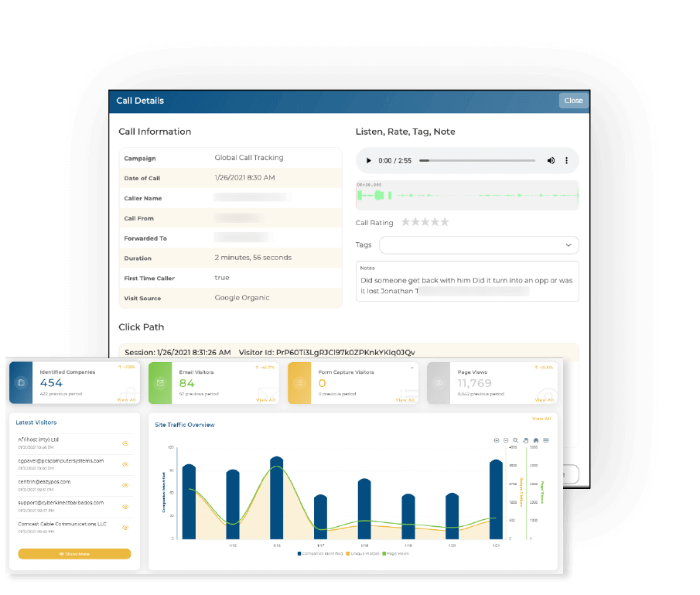Toggle Page Views legend series
The width and height of the screenshot is (700, 595).
(395, 553)
